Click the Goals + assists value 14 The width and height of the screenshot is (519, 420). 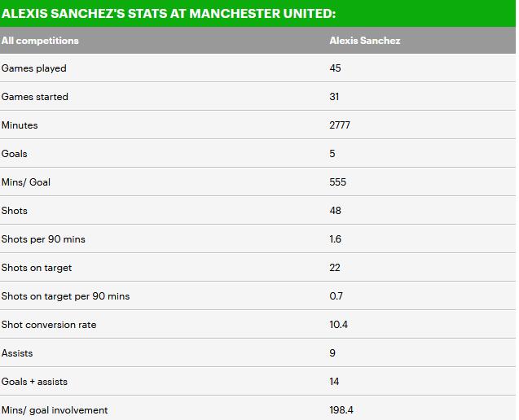click(334, 382)
